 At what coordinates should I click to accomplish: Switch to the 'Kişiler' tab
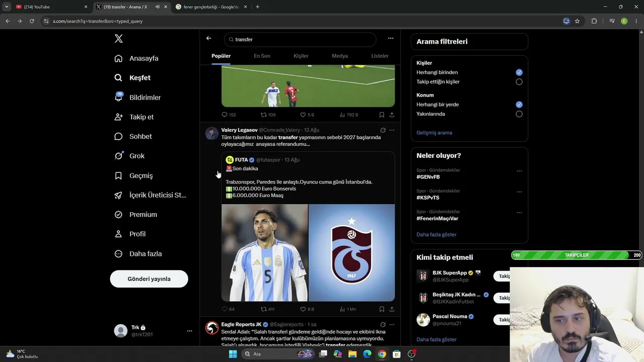pyautogui.click(x=301, y=56)
